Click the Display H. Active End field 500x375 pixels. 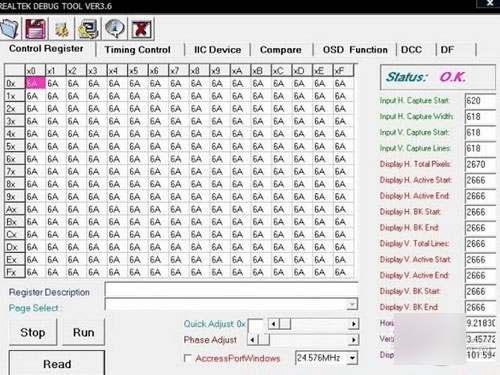(481, 196)
